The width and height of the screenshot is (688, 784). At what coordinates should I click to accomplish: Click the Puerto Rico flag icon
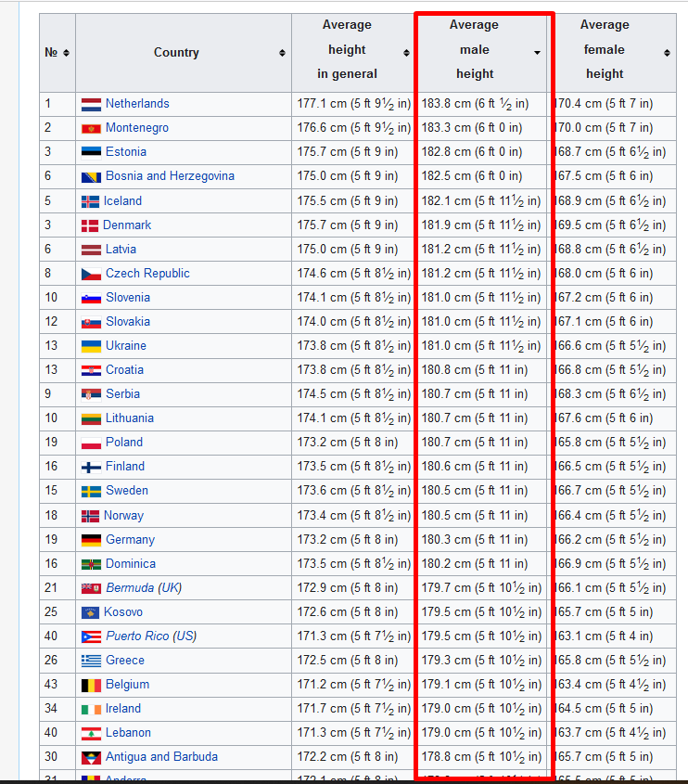pos(91,637)
